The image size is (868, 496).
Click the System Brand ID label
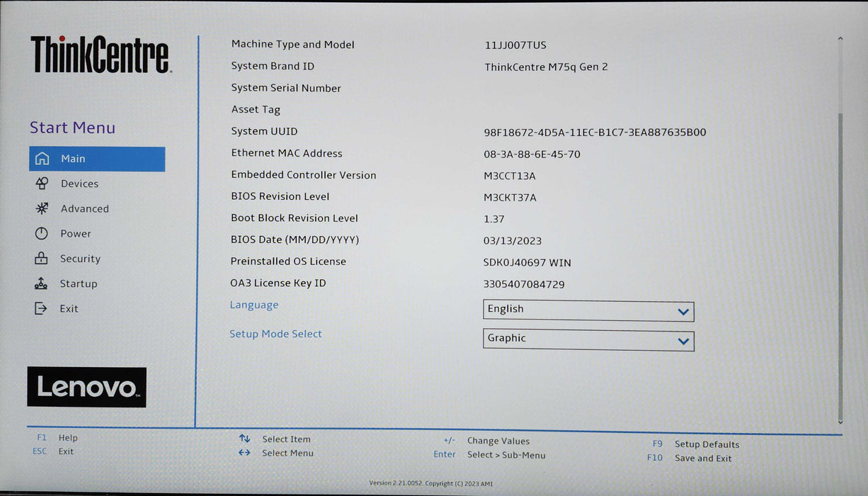(x=273, y=66)
